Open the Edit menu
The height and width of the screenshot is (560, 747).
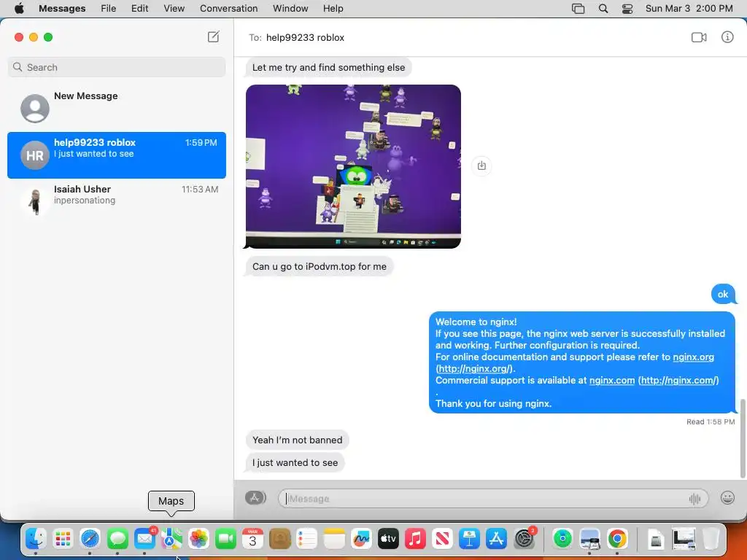[x=139, y=9]
